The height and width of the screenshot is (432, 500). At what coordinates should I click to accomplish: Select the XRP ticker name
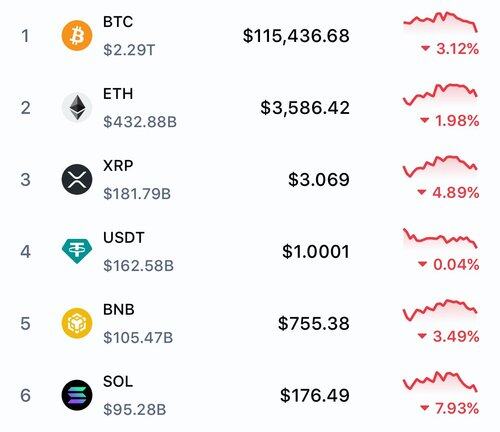pos(118,166)
